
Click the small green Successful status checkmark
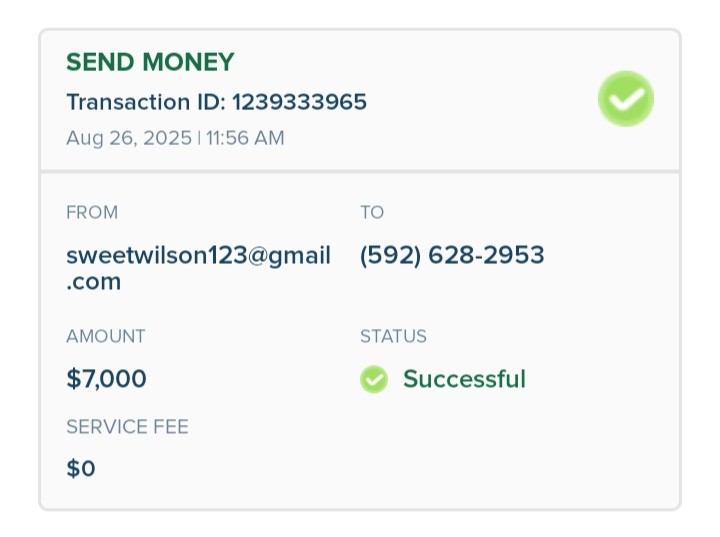point(374,379)
